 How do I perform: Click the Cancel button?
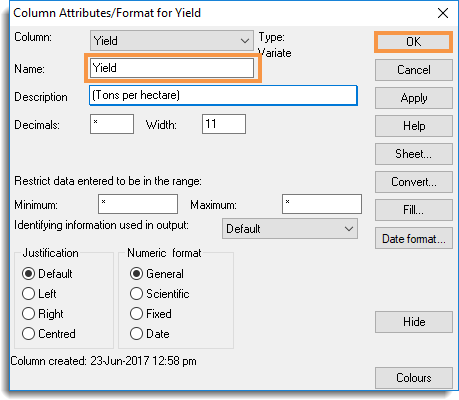pos(414,70)
